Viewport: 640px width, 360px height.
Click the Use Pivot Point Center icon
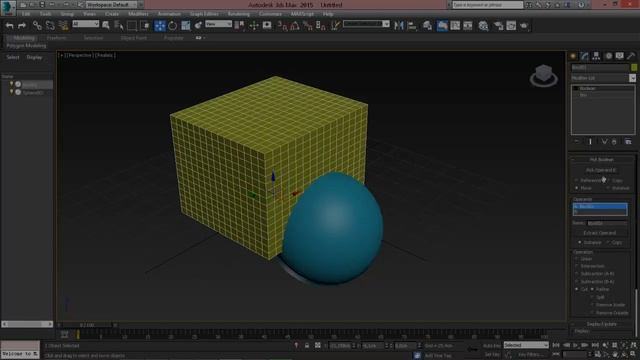pos(239,26)
